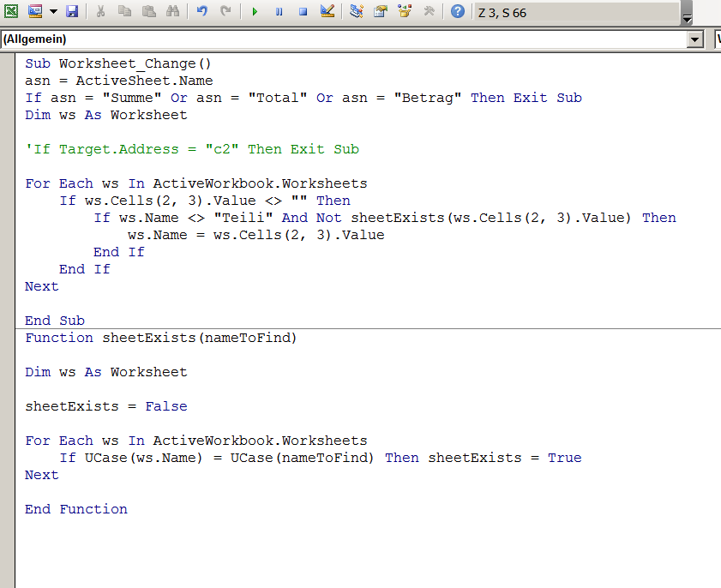Viewport: 721px width, 588px height.
Task: Click the first 'Next' statement
Action: pos(42,286)
